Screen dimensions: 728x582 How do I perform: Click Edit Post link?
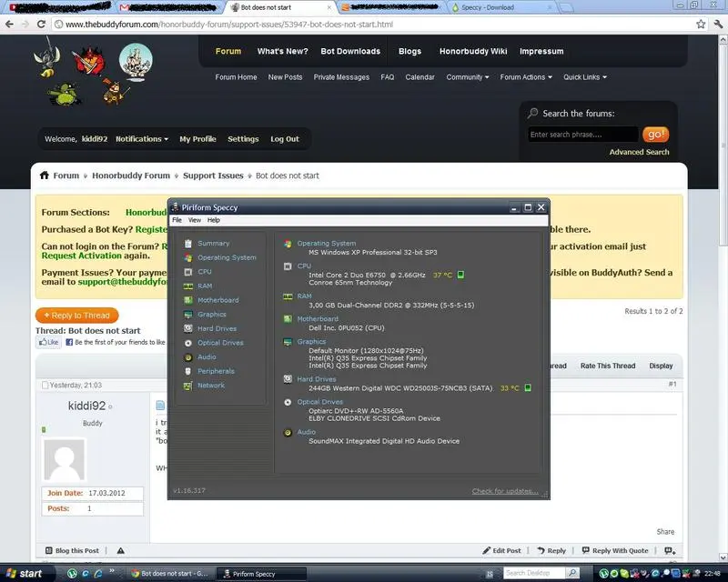[501, 550]
